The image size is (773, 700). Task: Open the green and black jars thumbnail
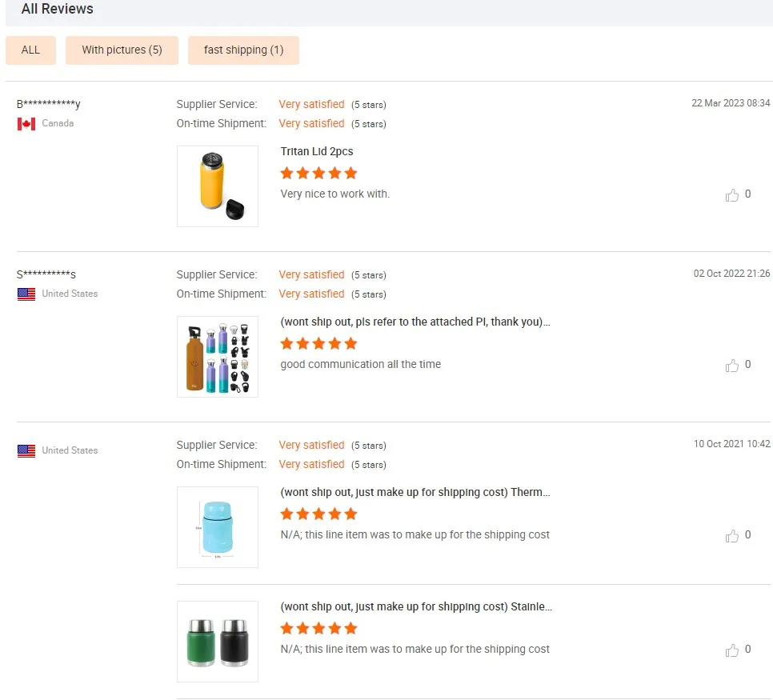pos(218,642)
